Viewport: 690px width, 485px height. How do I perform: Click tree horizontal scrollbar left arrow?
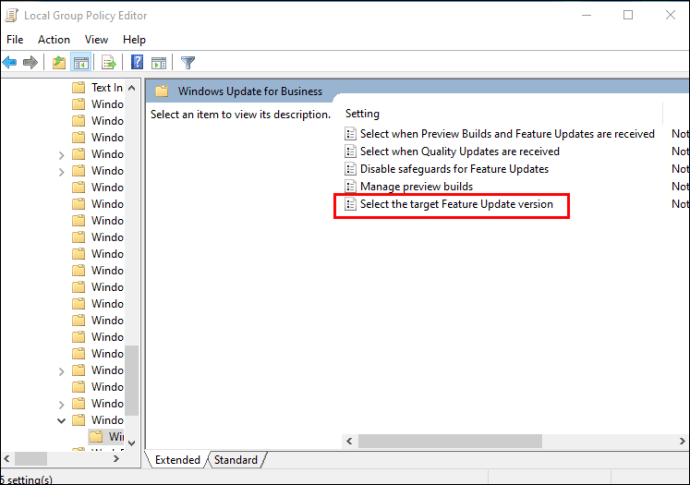coord(7,459)
